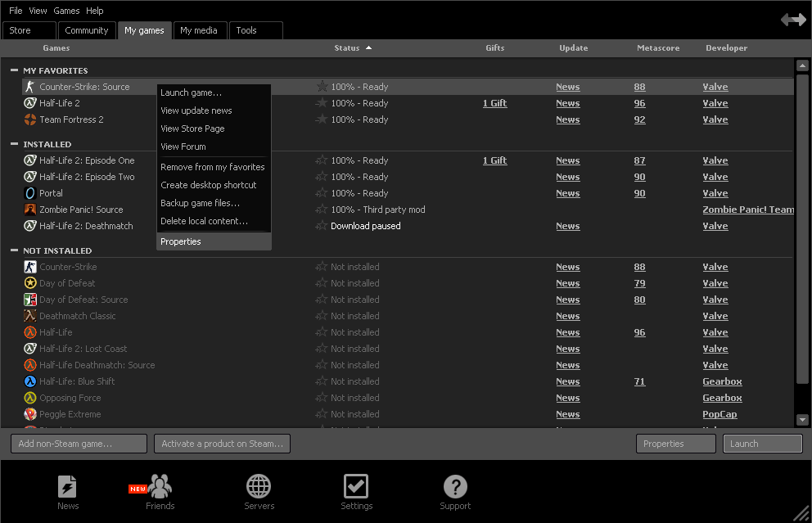The width and height of the screenshot is (812, 523).
Task: Click the Half-Life Deathmatch: Source icon
Action: tap(30, 365)
